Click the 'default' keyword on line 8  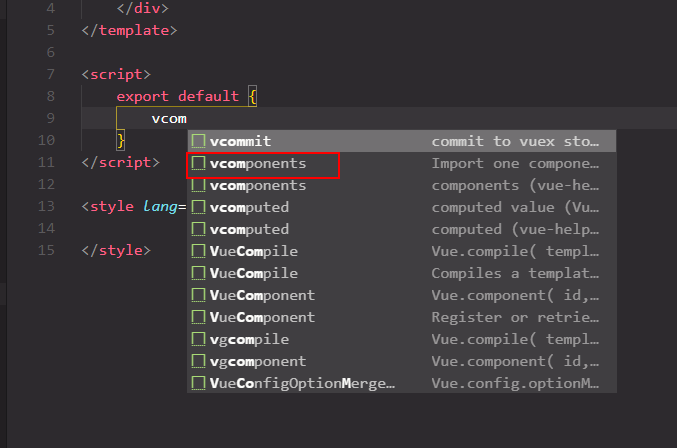[x=208, y=96]
